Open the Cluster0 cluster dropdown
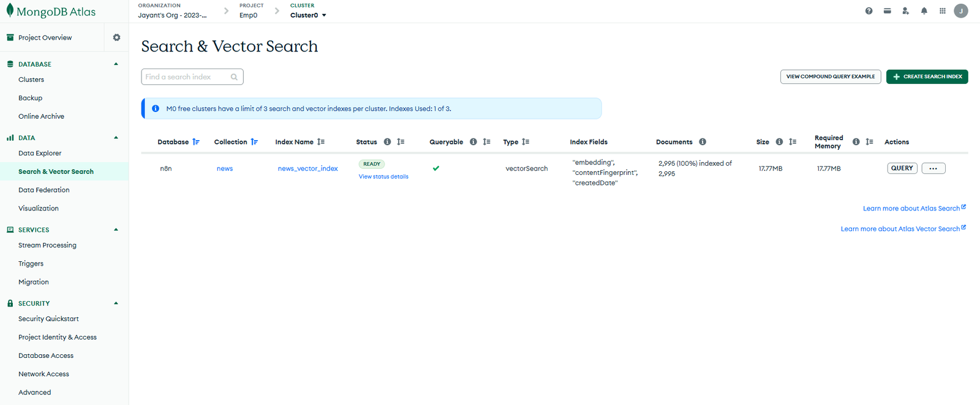This screenshot has width=980, height=405. (x=308, y=15)
